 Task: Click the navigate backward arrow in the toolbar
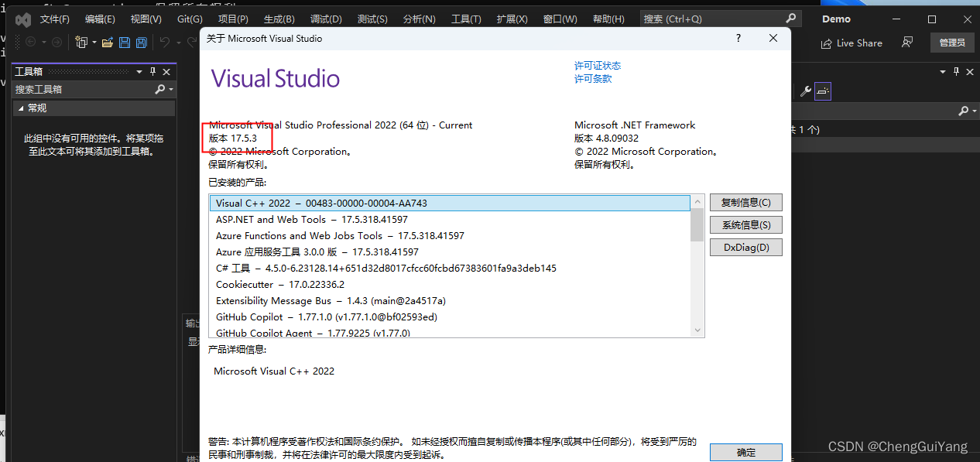coord(31,43)
